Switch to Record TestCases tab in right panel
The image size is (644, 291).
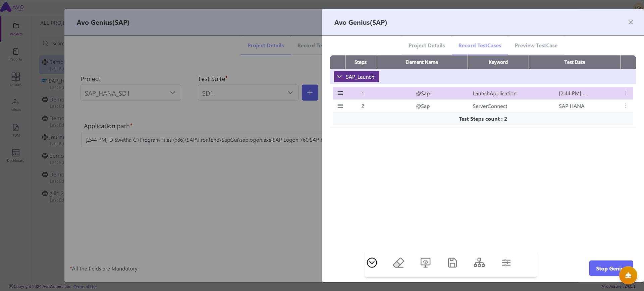(x=480, y=46)
